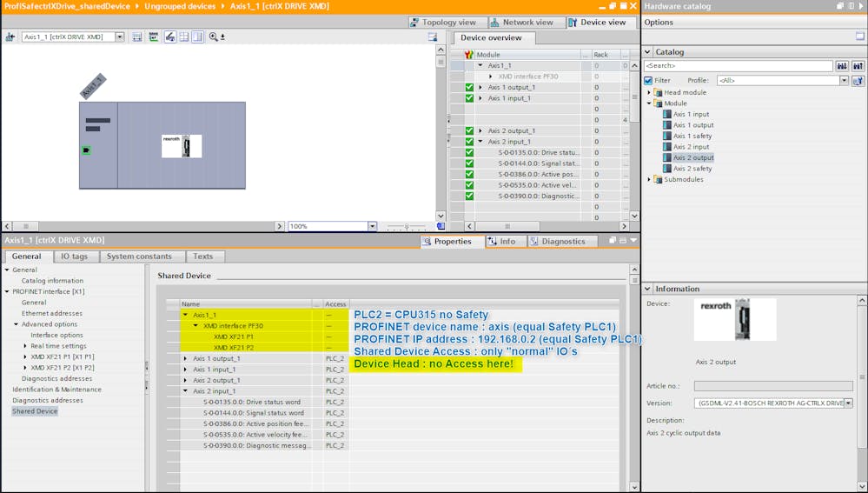This screenshot has width=868, height=493.
Task: Toggle checkbox for S-0-0144.0.0 Signal status row
Action: click(469, 163)
